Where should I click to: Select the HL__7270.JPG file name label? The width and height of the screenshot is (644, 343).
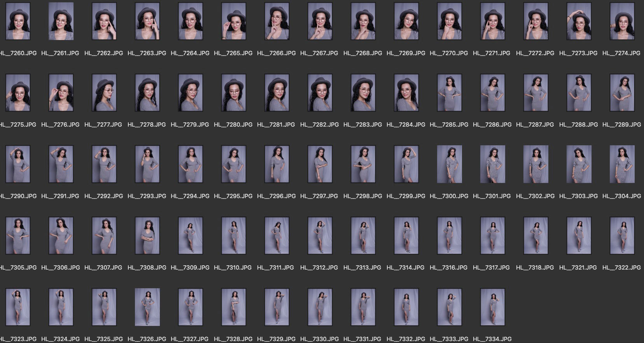coord(449,53)
